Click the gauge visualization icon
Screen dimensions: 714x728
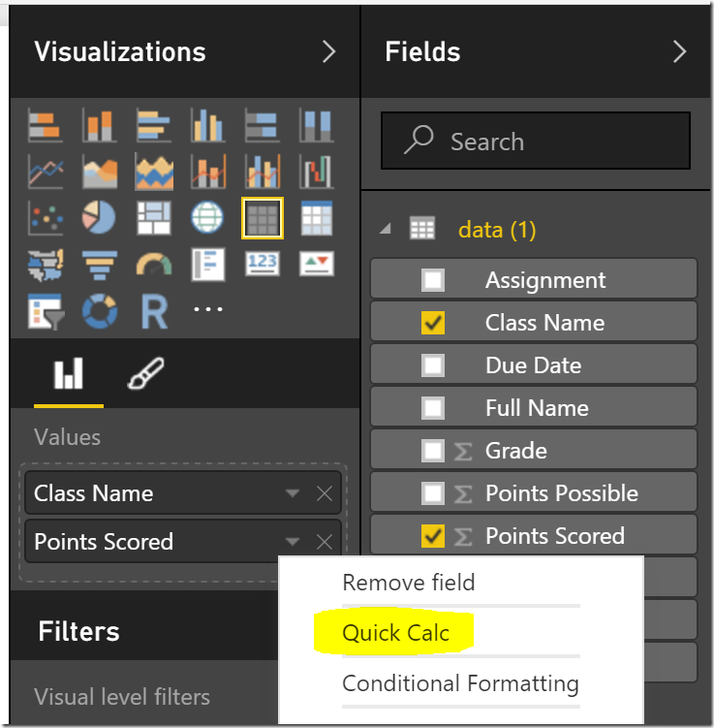(153, 264)
